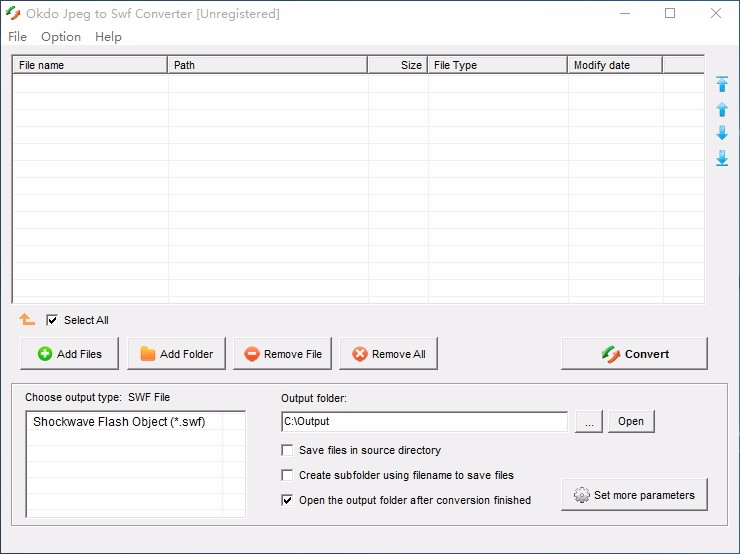Click the Remove All button
The image size is (740, 554).
click(388, 353)
